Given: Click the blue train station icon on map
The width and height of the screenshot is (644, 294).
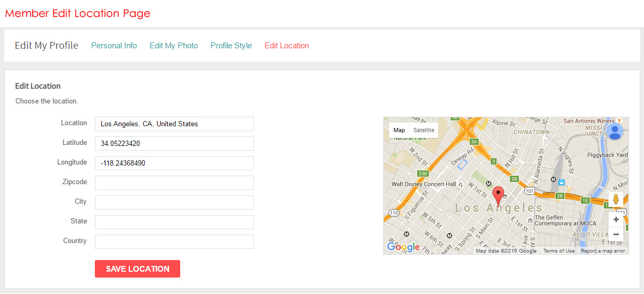Looking at the screenshot, I should 562,182.
